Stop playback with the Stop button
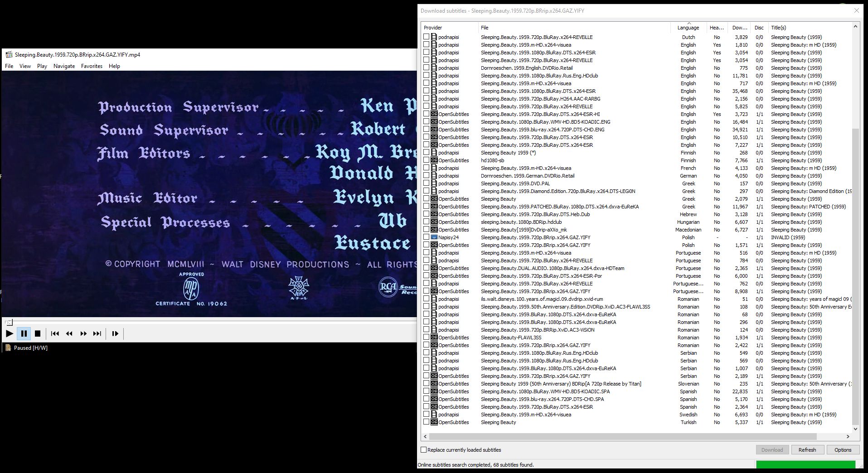Screen dimensions: 868x473 point(38,333)
